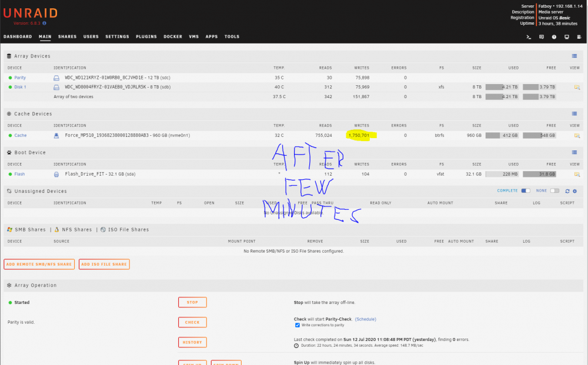This screenshot has height=365, width=588.
Task: Toggle the NONE switch
Action: (554, 191)
